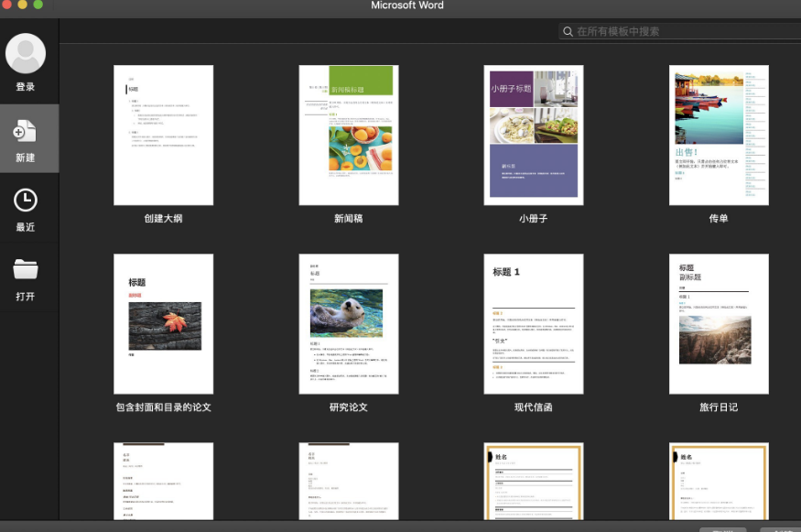Choose the maple leaf cover paper template

click(163, 324)
